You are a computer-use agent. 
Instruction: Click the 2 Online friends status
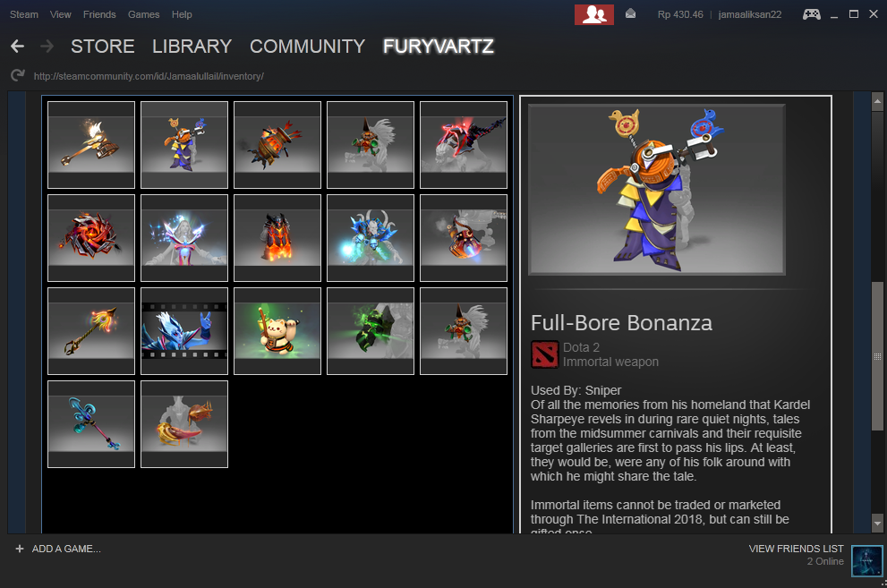pos(825,561)
